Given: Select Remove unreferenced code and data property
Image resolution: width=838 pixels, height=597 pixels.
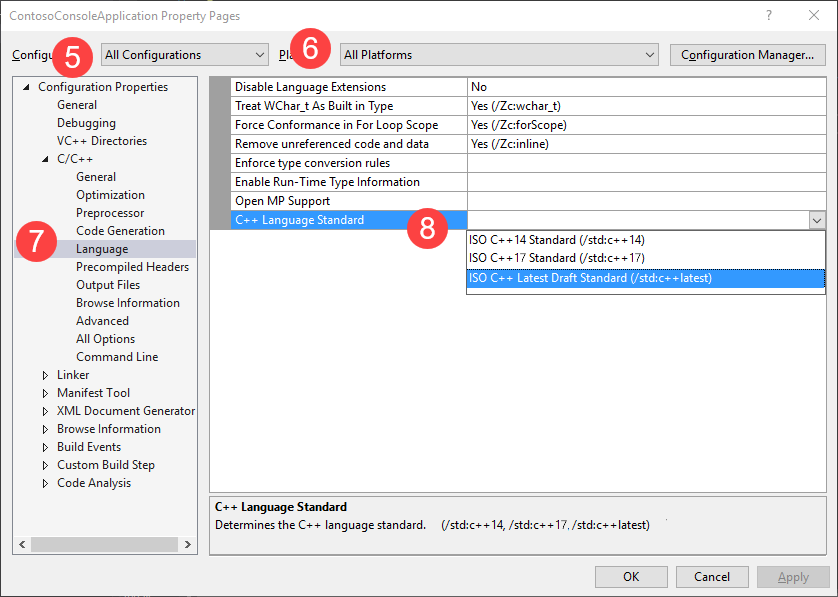Looking at the screenshot, I should pos(349,144).
